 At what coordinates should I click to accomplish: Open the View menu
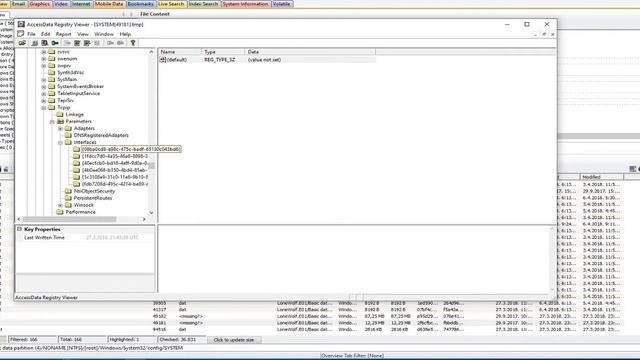click(83, 34)
